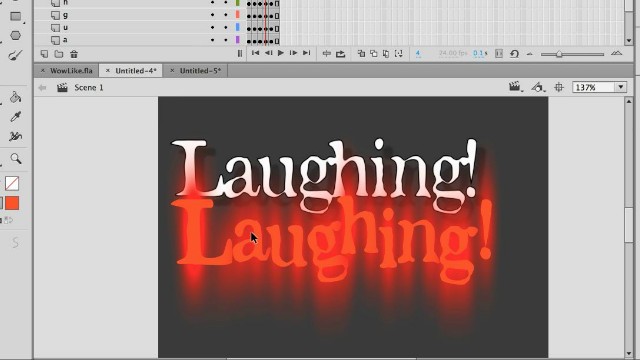Select the Rectangle tool in toolbox
Image resolution: width=640 pixels, height=360 pixels.
click(x=16, y=16)
